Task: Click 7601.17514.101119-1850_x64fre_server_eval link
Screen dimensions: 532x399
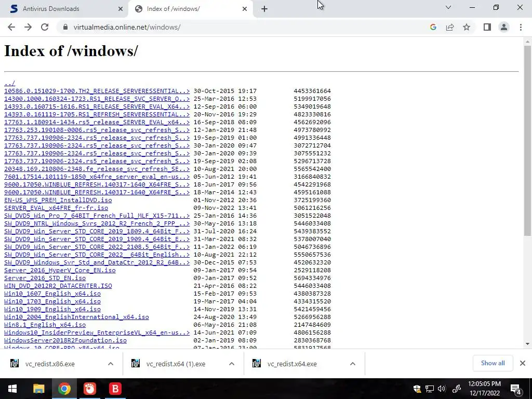Action: tap(97, 177)
